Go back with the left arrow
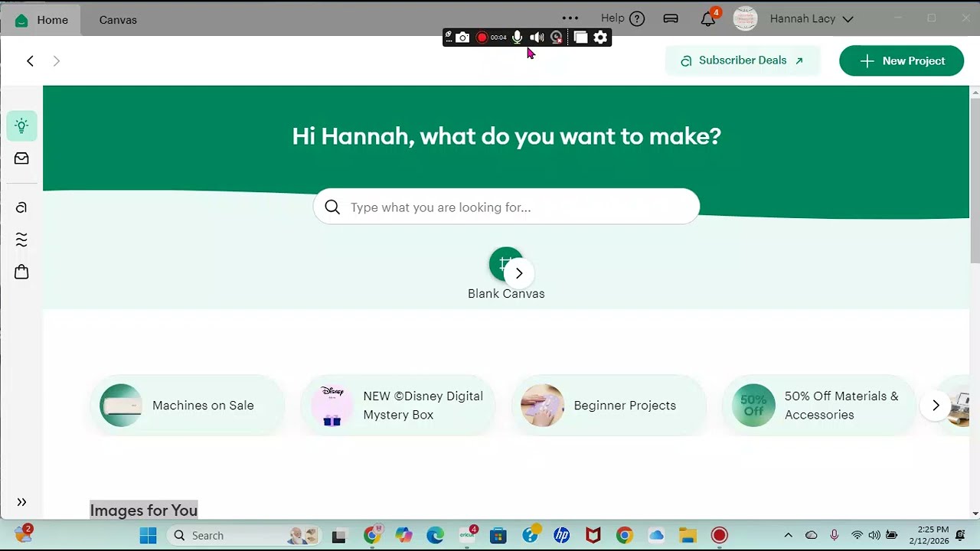 [30, 60]
